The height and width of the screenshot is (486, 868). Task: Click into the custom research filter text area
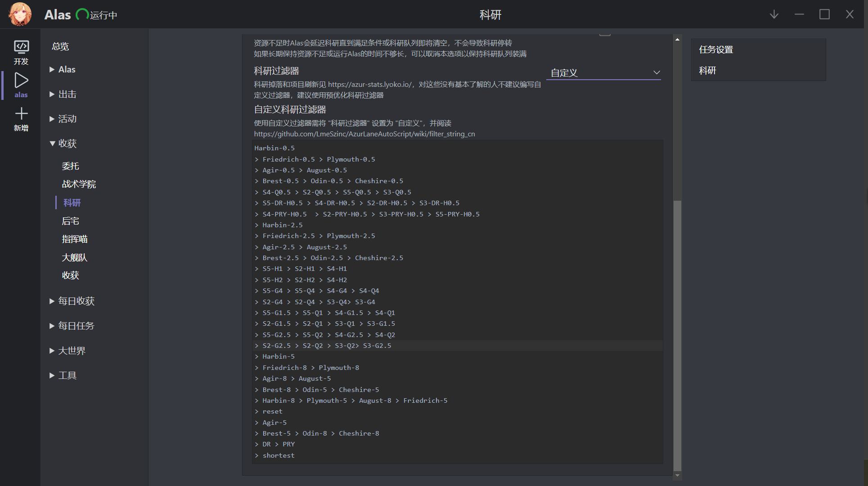click(457, 301)
